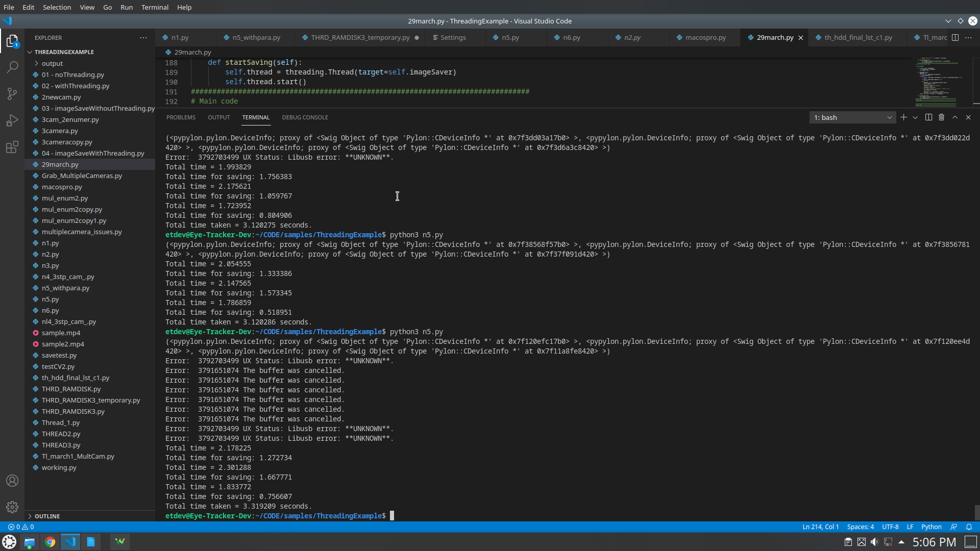Open the 1: bash terminal dropdown
Image resolution: width=980 pixels, height=551 pixels.
852,117
